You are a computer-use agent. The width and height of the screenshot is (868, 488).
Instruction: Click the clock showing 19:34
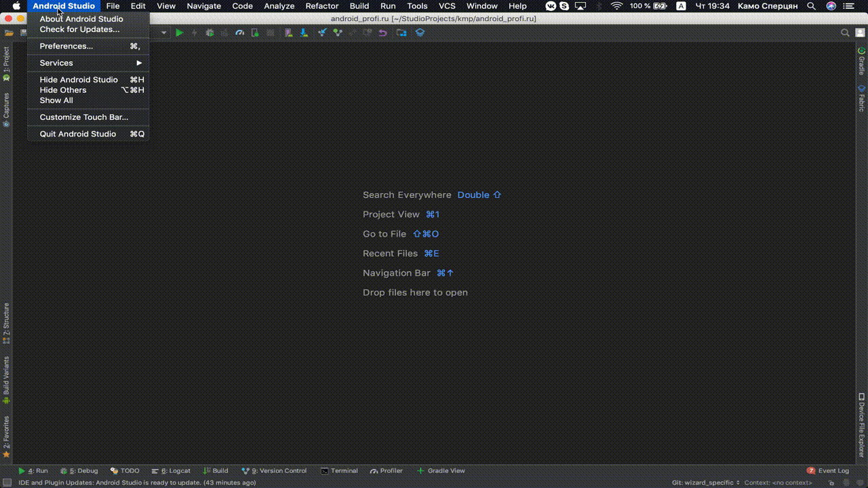tap(713, 6)
